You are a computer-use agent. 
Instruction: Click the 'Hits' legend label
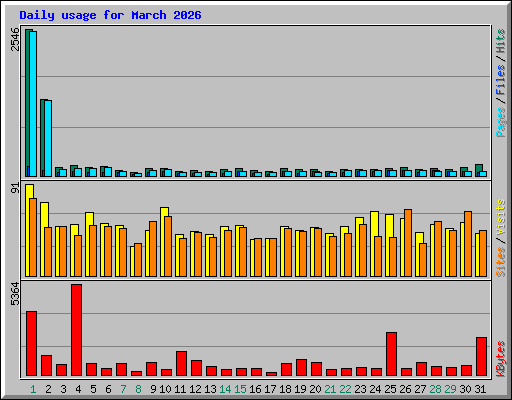(501, 41)
